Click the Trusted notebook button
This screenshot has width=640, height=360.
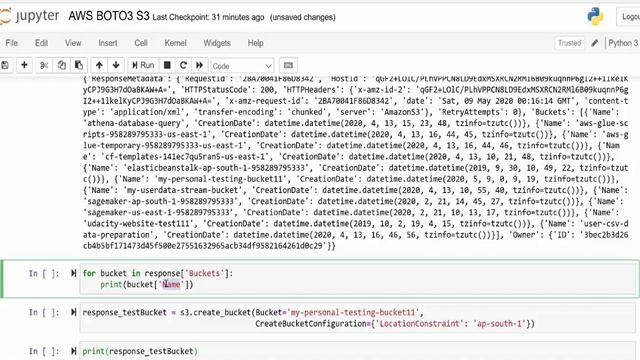[569, 43]
